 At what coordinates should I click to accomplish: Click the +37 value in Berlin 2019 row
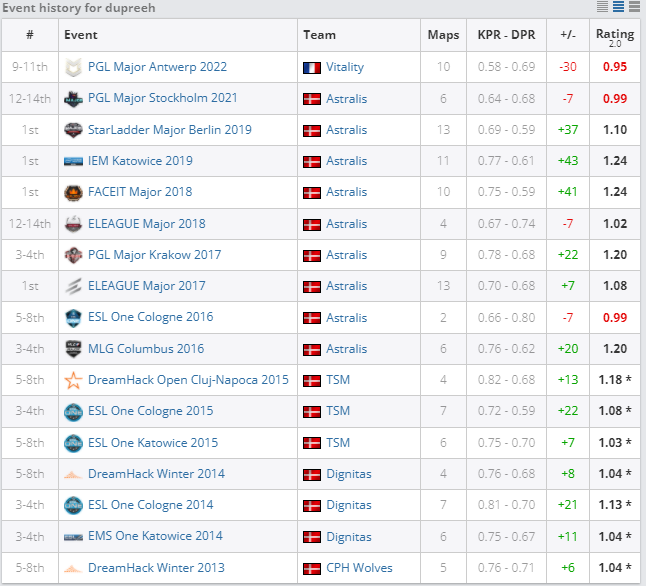[568, 130]
